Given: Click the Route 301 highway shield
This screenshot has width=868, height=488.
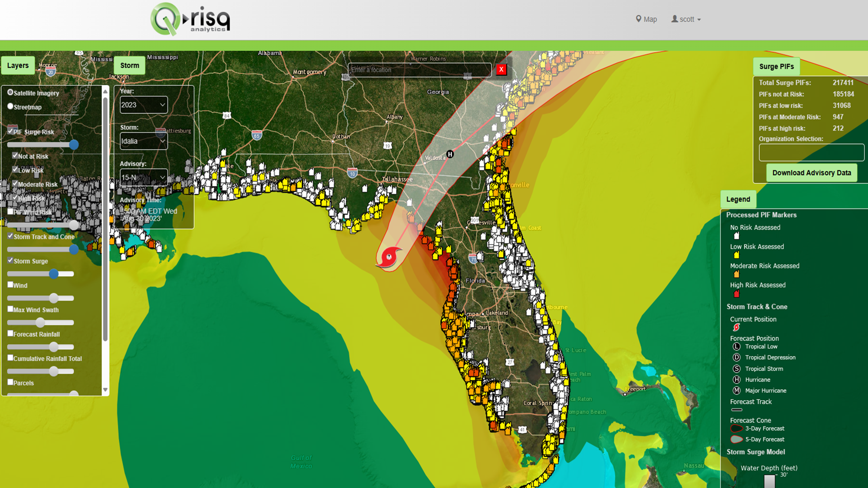Looking at the screenshot, I should [475, 221].
